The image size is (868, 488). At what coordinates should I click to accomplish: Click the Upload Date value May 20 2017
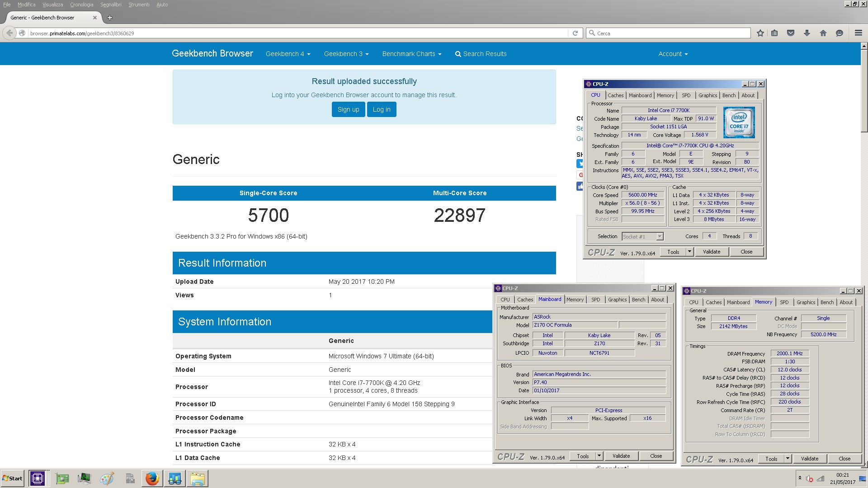361,282
